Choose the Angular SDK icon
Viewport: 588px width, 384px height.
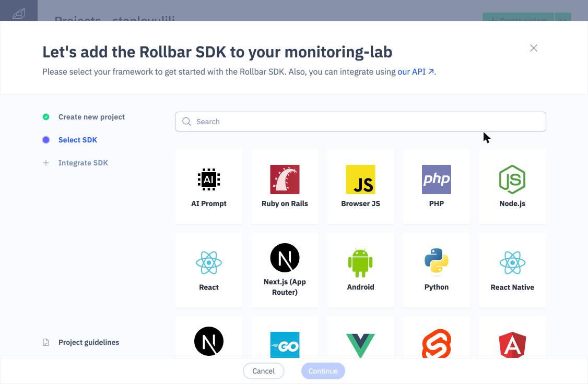[x=512, y=345]
